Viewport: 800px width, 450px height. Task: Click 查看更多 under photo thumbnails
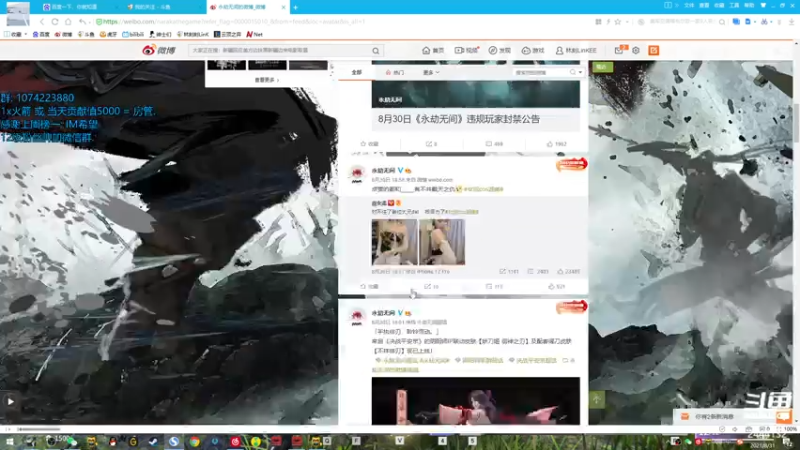[266, 80]
